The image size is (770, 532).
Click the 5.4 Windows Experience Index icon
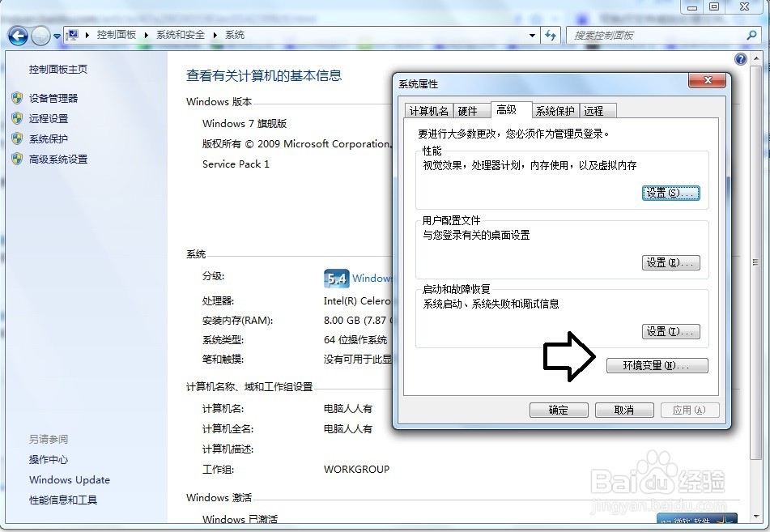(335, 278)
